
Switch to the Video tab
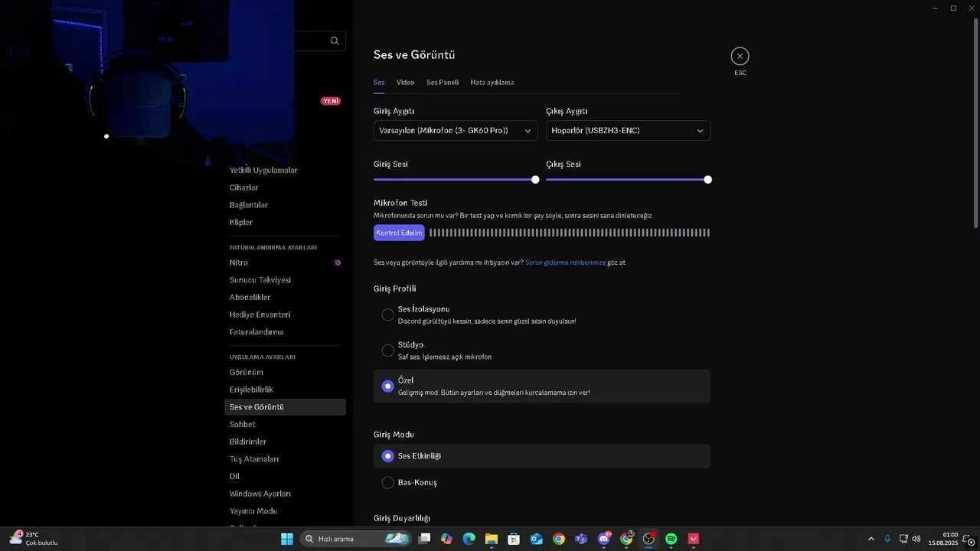tap(405, 82)
